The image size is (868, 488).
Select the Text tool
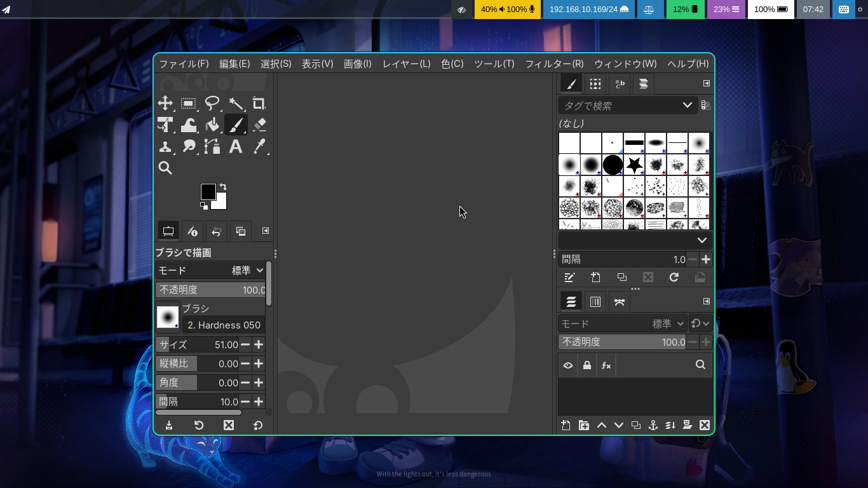pos(236,147)
